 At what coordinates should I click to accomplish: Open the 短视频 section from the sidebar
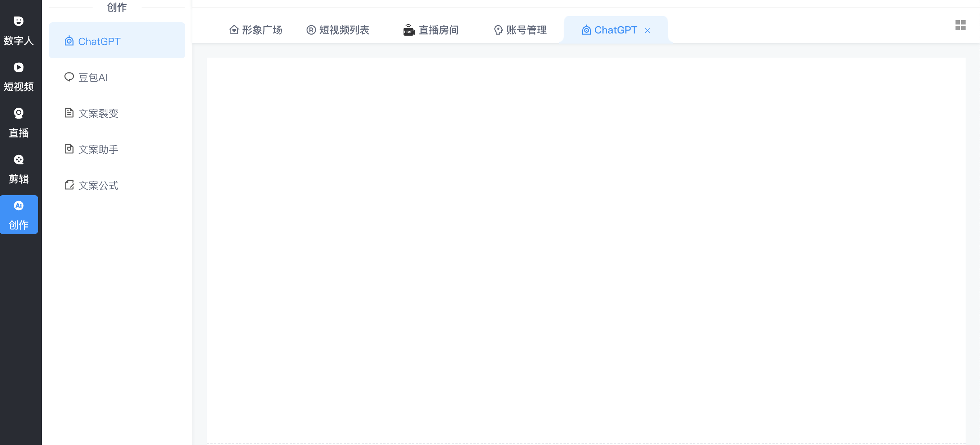[19, 67]
